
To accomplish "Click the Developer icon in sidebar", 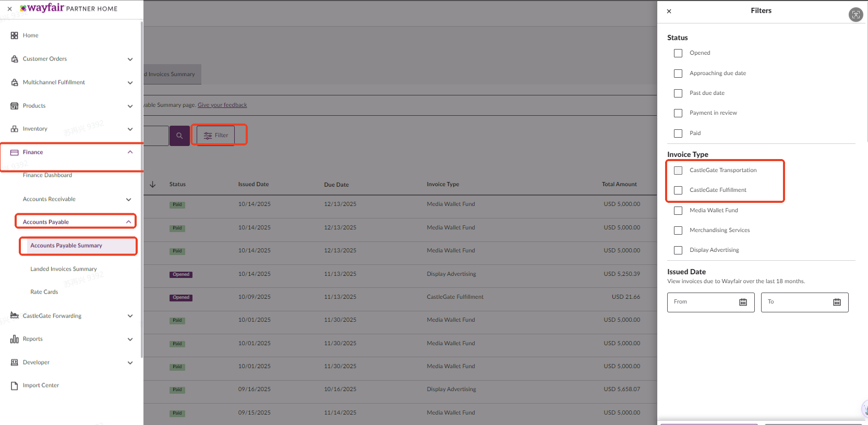I will pyautogui.click(x=14, y=362).
